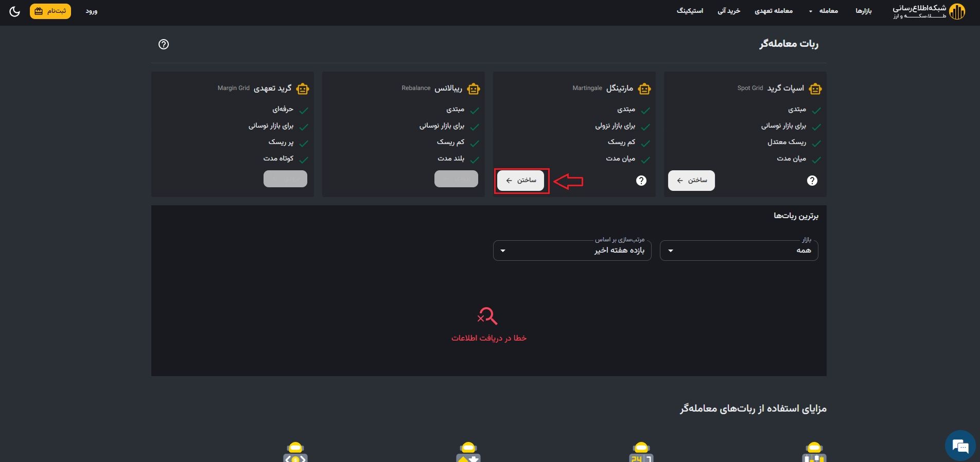Expand the معامله dropdown menu
This screenshot has height=462, width=980.
click(824, 11)
